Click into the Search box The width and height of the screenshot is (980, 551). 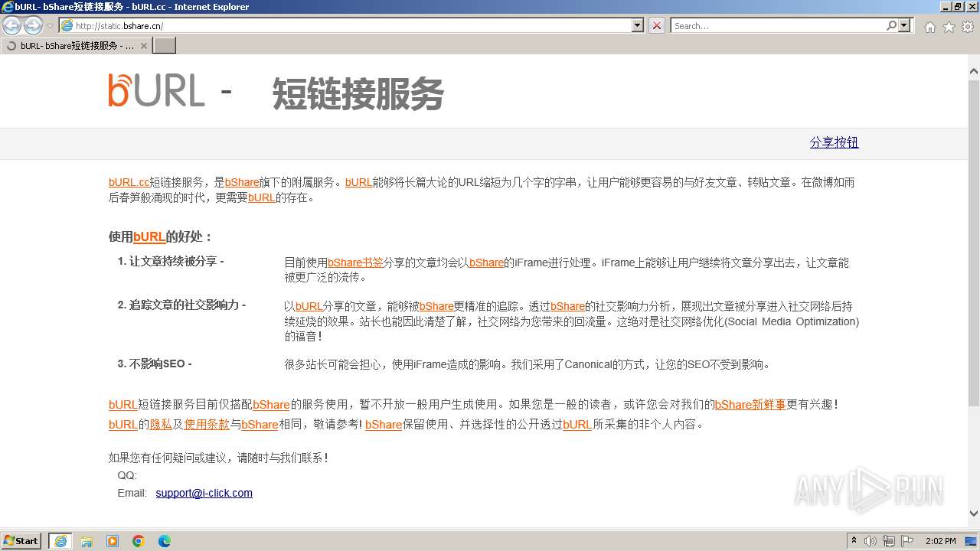[778, 26]
